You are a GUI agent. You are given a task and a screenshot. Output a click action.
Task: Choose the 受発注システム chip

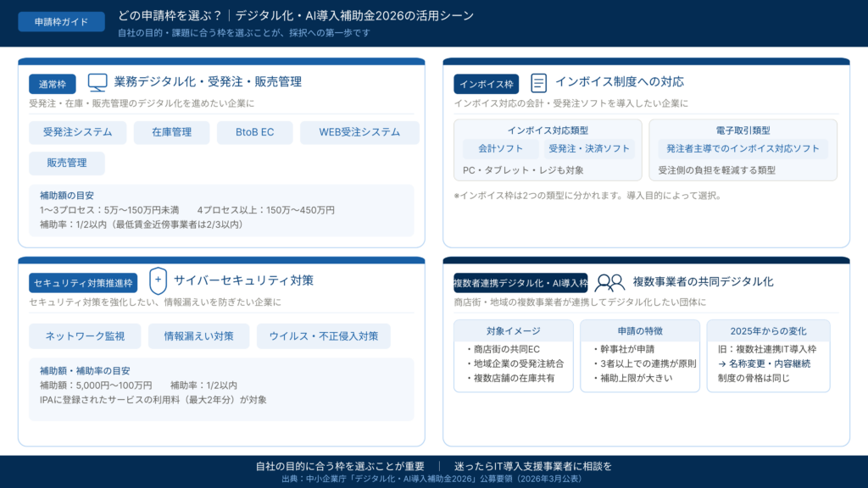[77, 132]
